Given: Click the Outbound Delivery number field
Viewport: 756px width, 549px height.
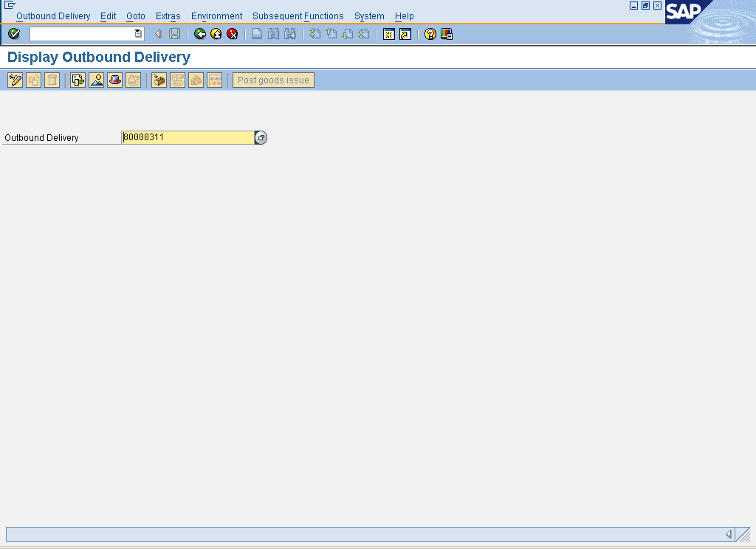Looking at the screenshot, I should (188, 137).
